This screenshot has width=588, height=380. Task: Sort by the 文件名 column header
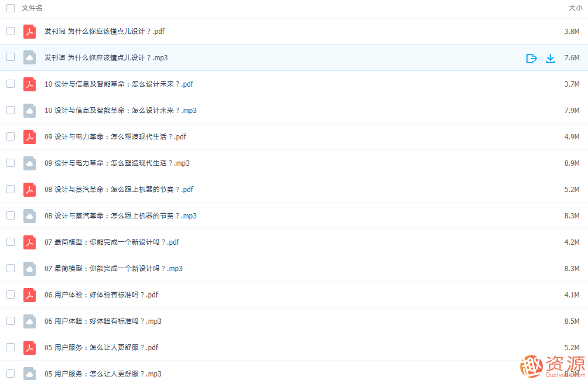coord(32,8)
